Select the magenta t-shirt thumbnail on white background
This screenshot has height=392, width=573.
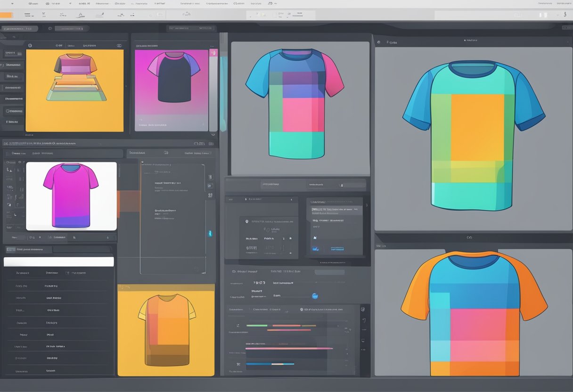coord(71,196)
